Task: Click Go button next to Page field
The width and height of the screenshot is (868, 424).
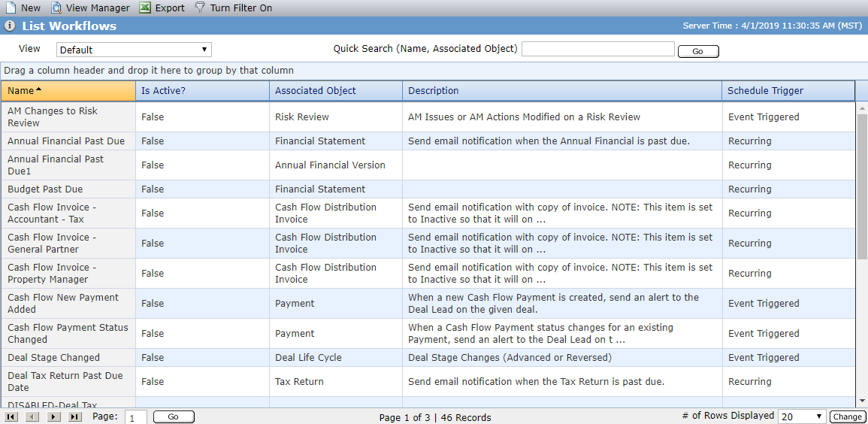Action: pos(174,416)
